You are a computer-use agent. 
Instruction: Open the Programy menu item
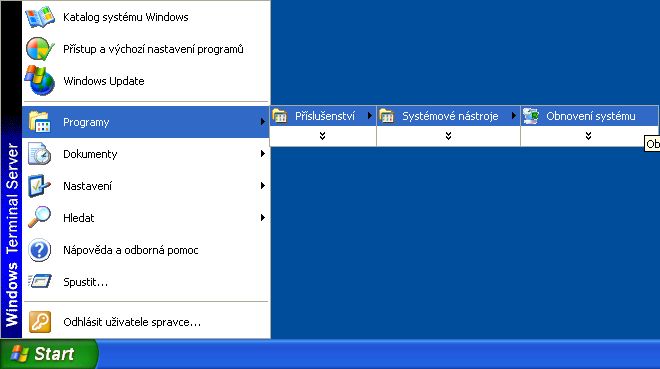pyautogui.click(x=146, y=122)
